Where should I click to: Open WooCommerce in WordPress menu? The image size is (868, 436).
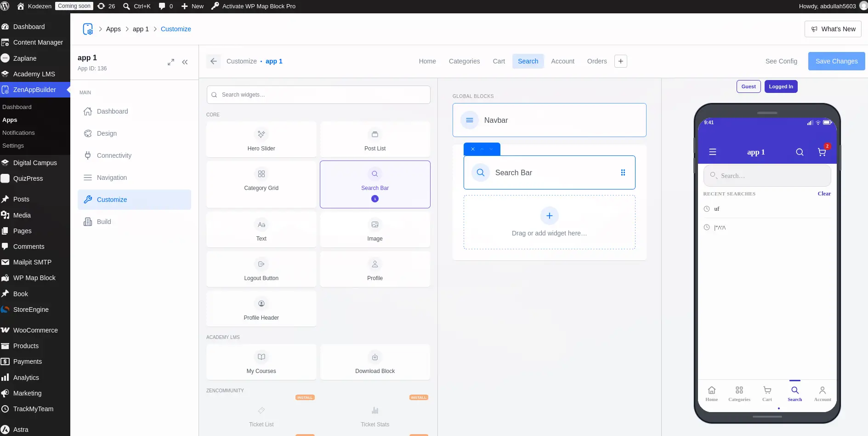pyautogui.click(x=35, y=330)
